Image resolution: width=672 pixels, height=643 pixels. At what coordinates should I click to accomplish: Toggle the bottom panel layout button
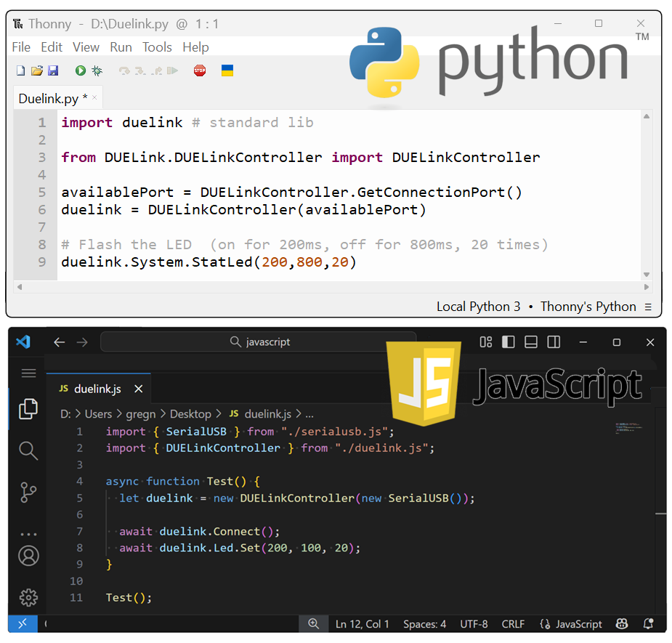point(531,341)
